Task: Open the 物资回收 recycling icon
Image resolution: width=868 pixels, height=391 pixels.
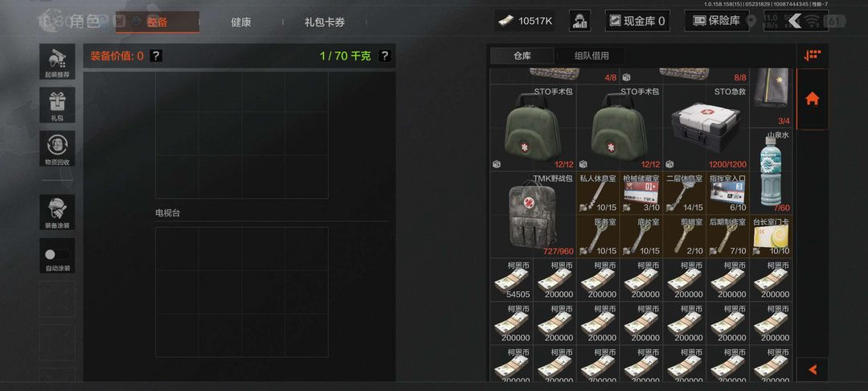Action: point(57,148)
